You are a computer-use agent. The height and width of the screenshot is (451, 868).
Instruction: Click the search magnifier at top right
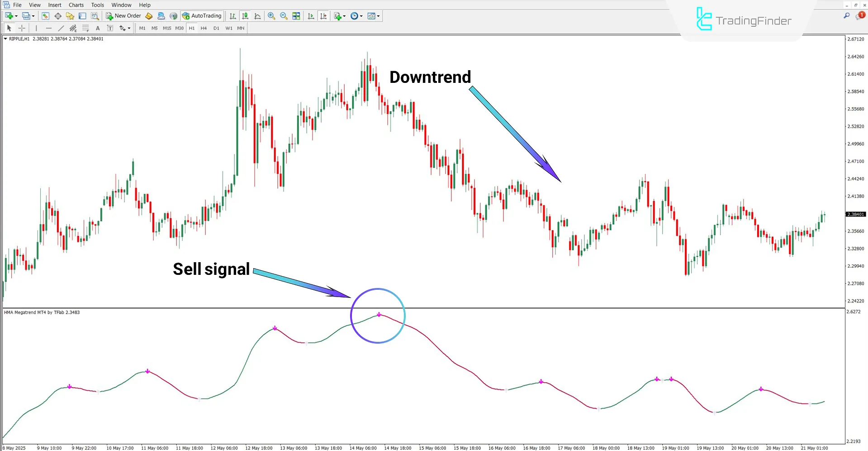click(x=846, y=15)
